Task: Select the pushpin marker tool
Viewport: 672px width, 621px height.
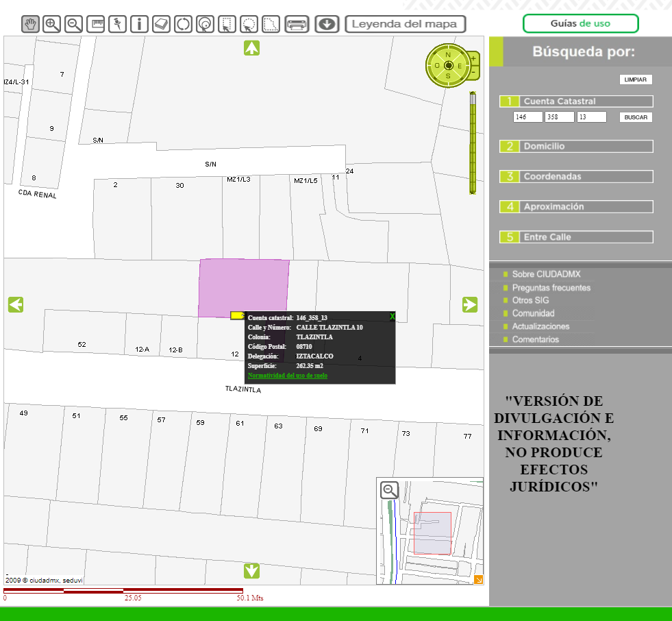Action: pos(117,24)
